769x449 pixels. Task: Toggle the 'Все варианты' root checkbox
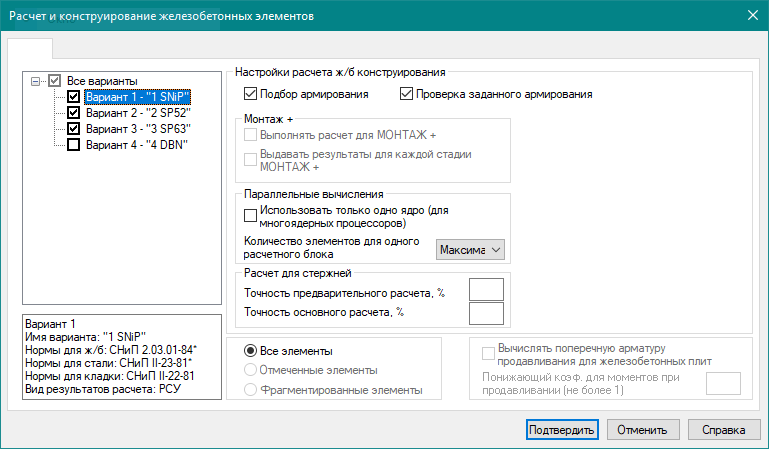(x=55, y=81)
